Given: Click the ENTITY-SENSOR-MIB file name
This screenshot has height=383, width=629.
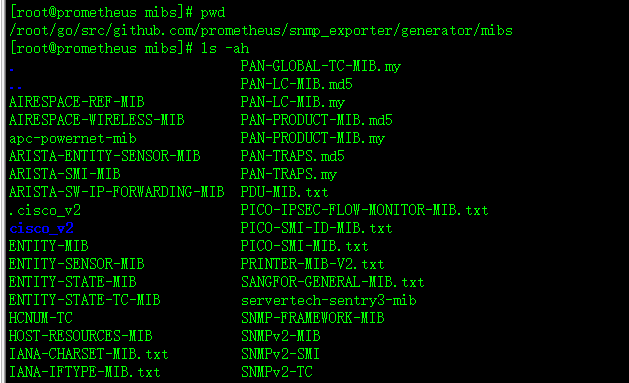Looking at the screenshot, I should tap(77, 264).
